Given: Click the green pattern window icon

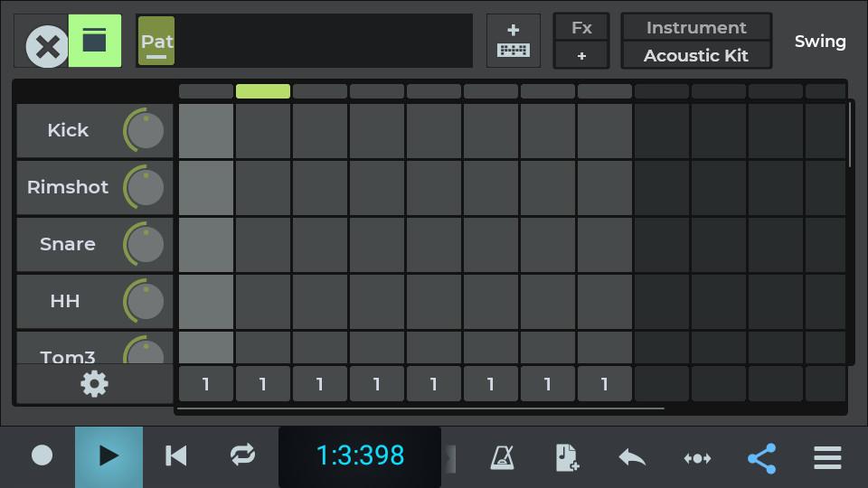Looking at the screenshot, I should tap(94, 41).
